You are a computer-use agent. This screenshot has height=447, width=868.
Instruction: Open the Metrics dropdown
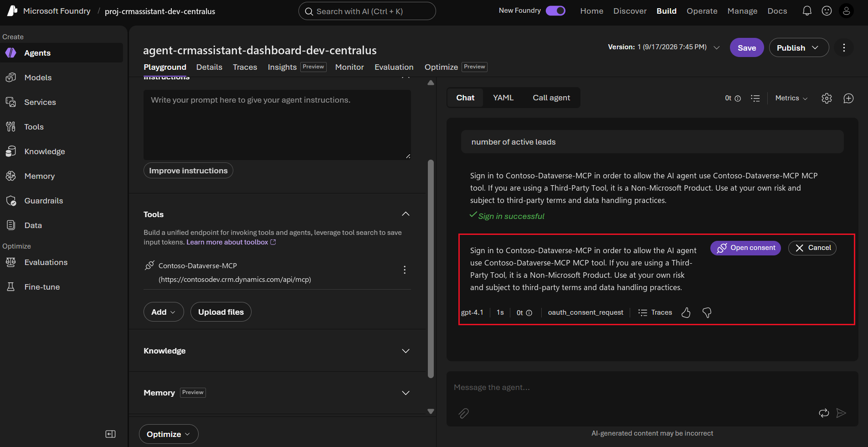[x=791, y=98]
